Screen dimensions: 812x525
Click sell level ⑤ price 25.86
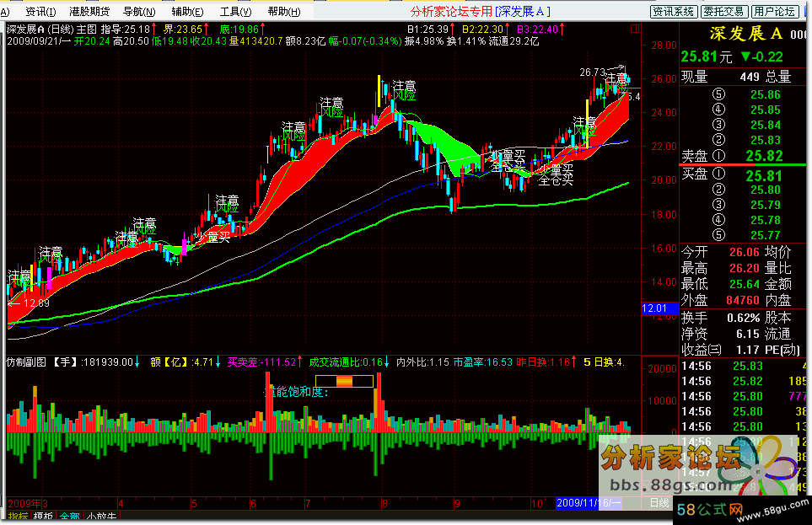coord(766,94)
